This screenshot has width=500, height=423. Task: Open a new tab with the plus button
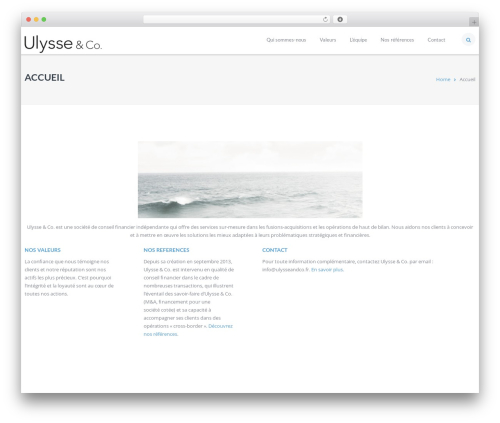tap(474, 22)
